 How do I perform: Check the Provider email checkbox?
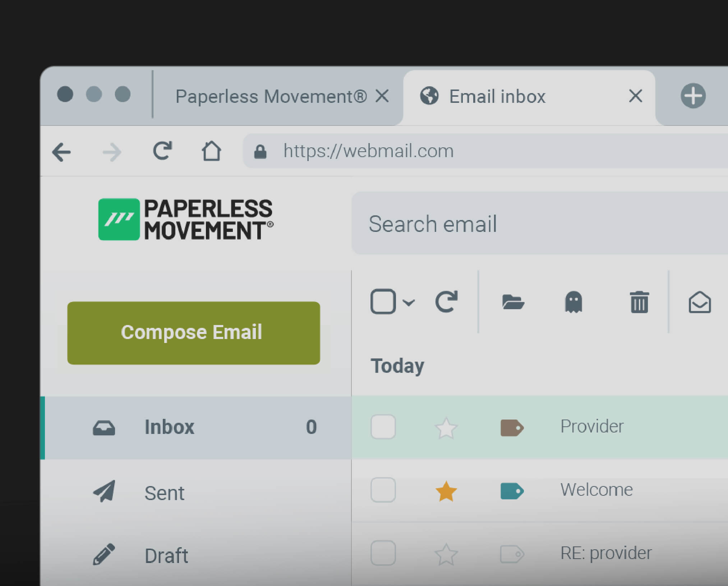click(383, 427)
